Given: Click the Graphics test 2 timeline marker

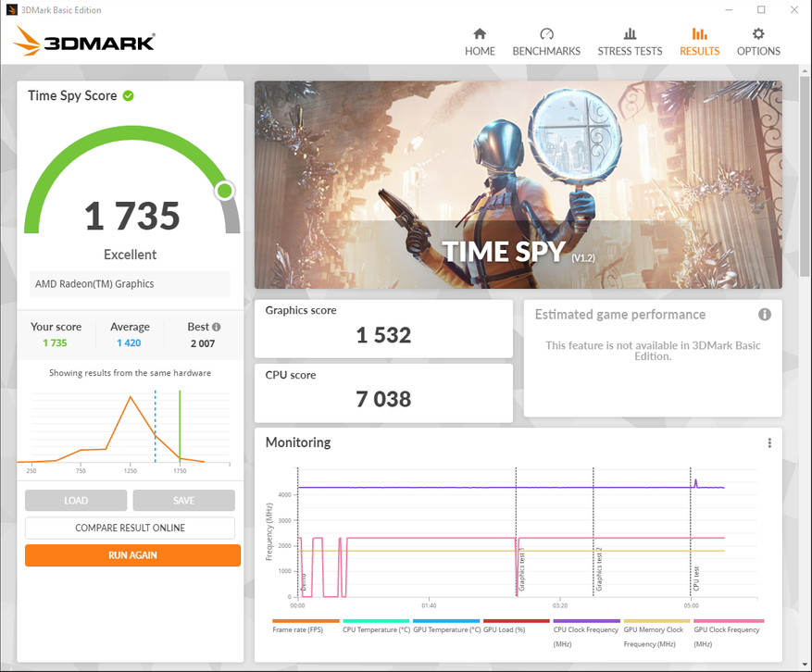Looking at the screenshot, I should pyautogui.click(x=599, y=569).
